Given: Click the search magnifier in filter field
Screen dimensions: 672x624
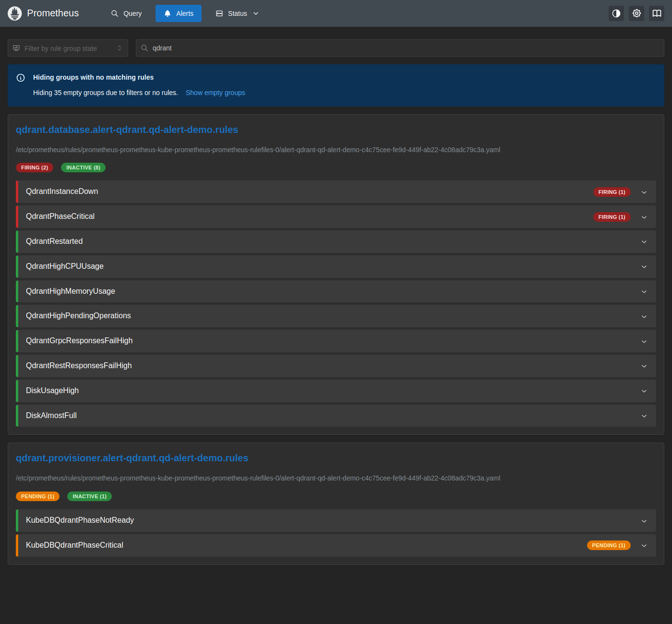Looking at the screenshot, I should pos(144,48).
